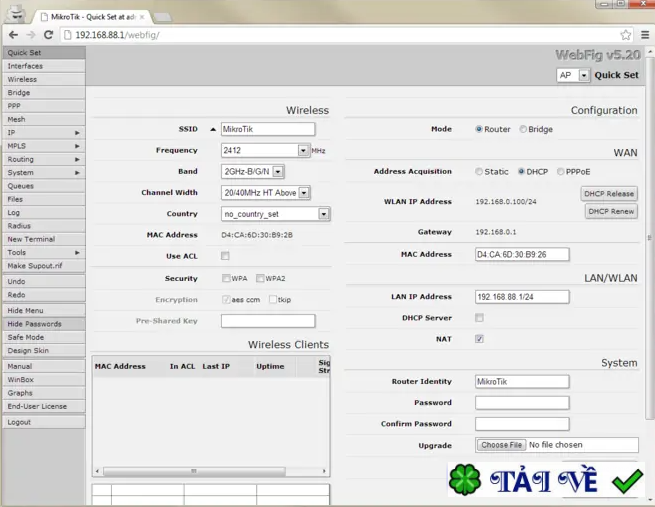Click the browser forward arrow
The height and width of the screenshot is (507, 655).
[x=30, y=35]
